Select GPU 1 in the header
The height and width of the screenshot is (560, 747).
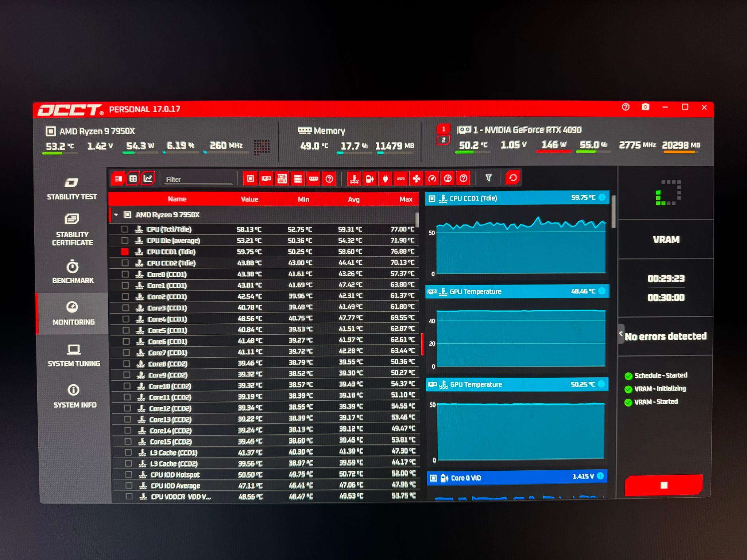[444, 129]
